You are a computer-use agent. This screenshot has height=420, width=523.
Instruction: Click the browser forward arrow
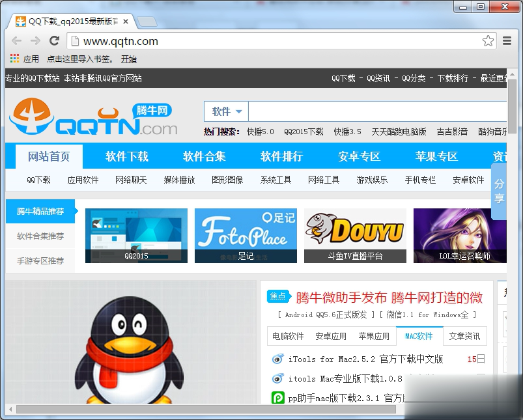[x=35, y=41]
